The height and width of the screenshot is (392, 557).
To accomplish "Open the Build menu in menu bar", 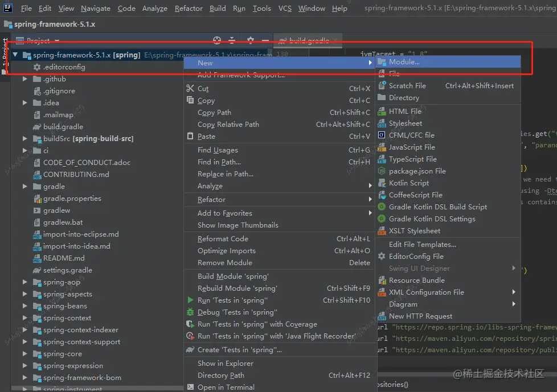I will 218,8.
